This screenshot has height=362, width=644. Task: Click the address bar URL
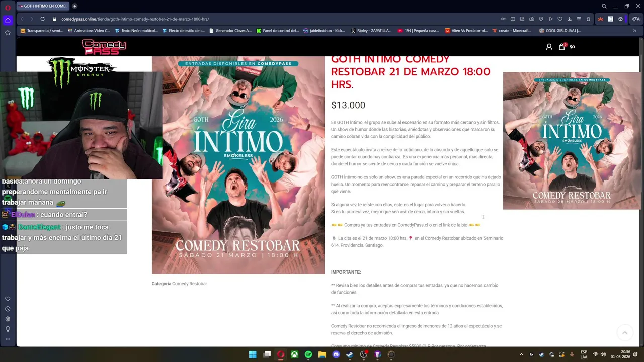135,19
